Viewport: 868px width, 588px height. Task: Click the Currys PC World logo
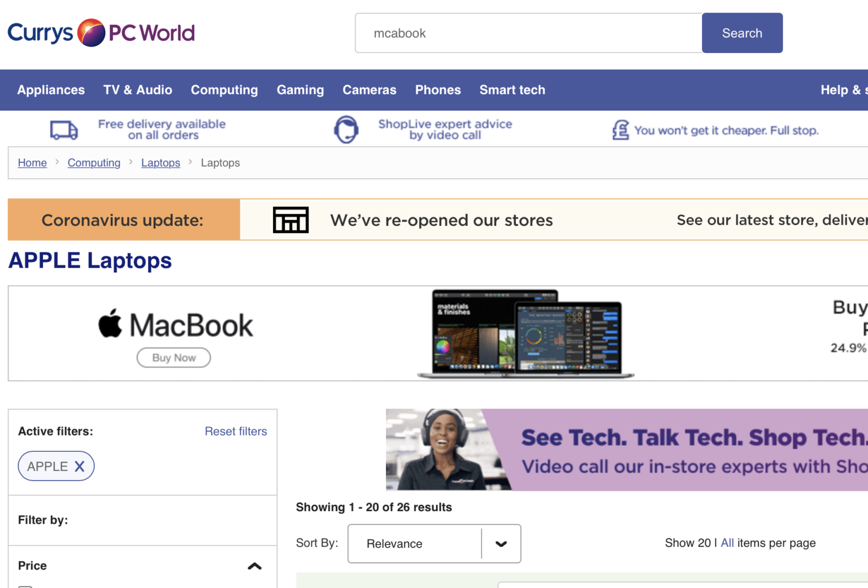point(101,33)
